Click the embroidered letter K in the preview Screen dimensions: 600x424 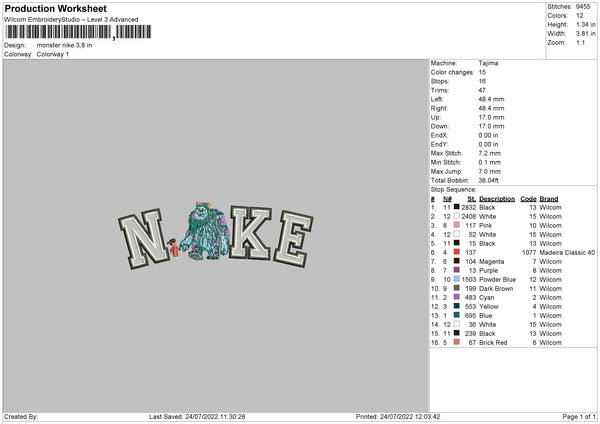[x=250, y=233]
